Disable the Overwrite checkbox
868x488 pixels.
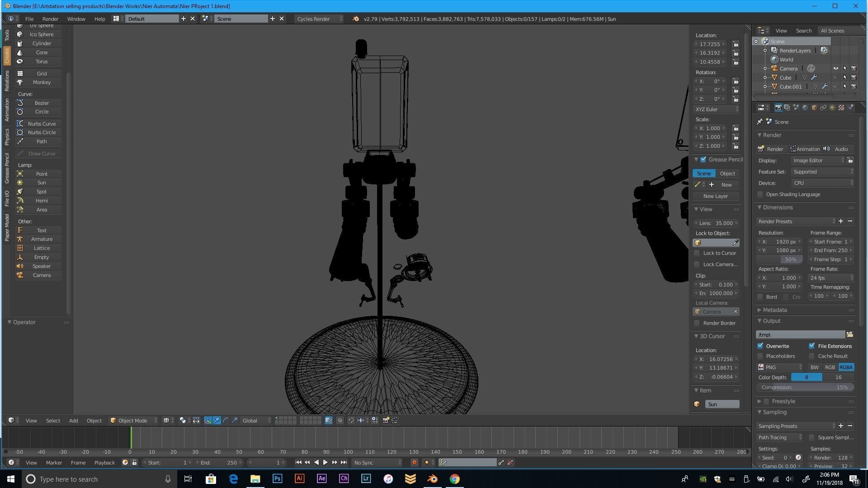[760, 346]
